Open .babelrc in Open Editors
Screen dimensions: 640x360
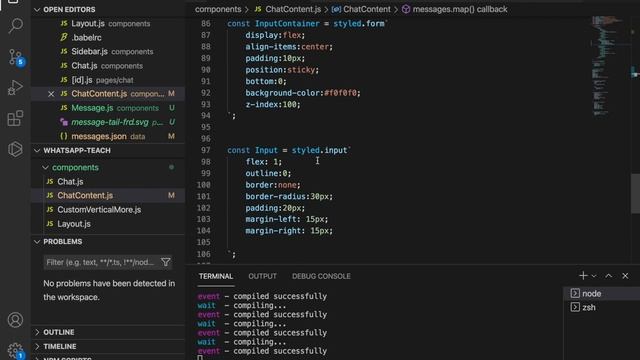pos(108,38)
